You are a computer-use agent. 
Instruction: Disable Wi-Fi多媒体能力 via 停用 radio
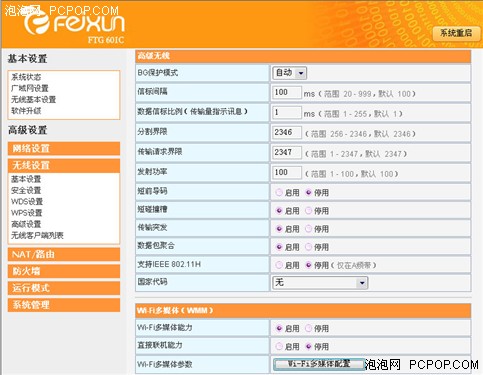[308, 328]
